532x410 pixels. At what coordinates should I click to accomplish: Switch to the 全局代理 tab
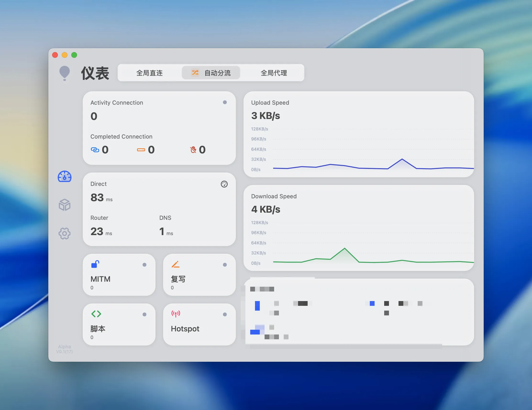(x=274, y=73)
